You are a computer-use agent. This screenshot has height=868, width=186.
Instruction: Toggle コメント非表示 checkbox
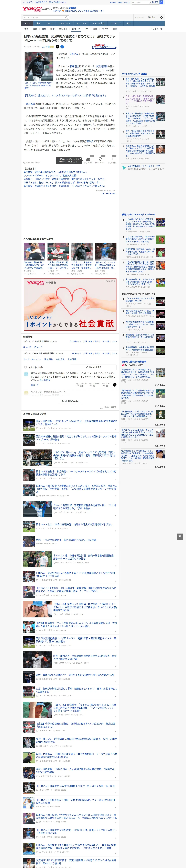point(102,407)
